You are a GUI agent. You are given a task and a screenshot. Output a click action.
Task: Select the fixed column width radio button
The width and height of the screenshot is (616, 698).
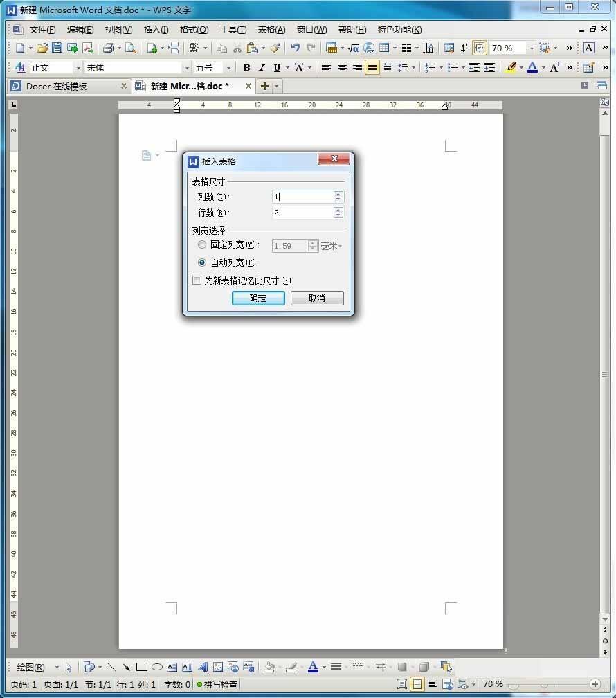pyautogui.click(x=202, y=245)
